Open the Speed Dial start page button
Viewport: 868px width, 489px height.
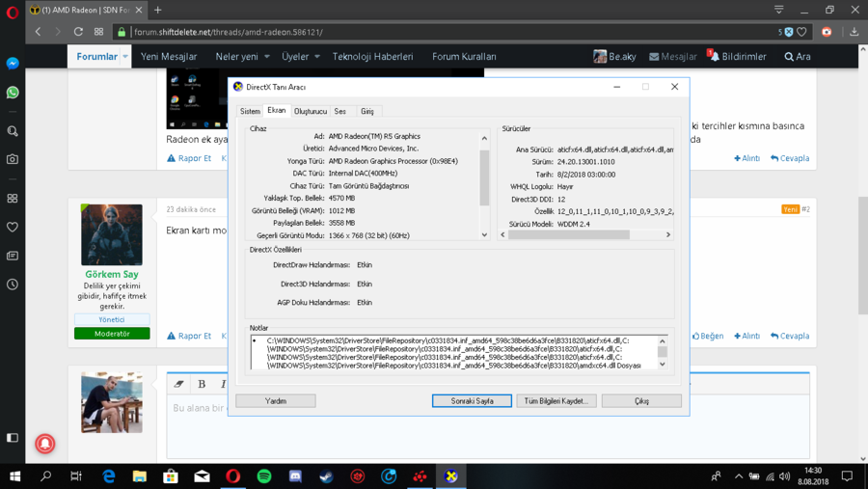[98, 32]
